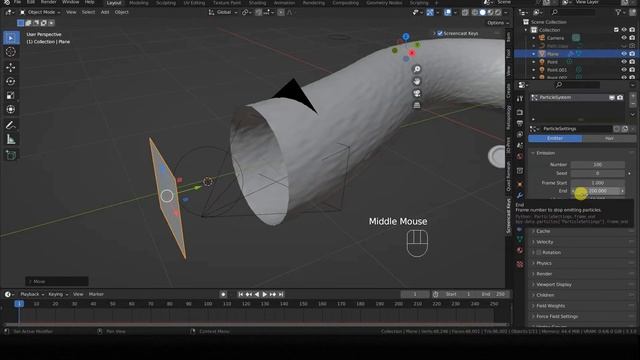This screenshot has width=640, height=360.
Task: Click the outliner search field
Action: 573,13
